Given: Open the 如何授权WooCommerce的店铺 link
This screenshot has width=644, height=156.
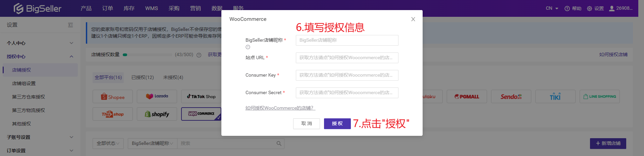Looking at the screenshot, I should pyautogui.click(x=280, y=108).
